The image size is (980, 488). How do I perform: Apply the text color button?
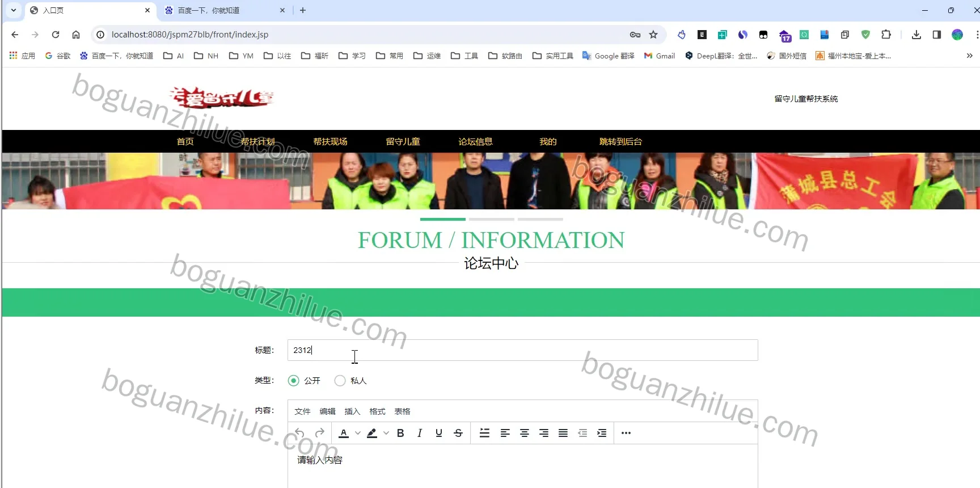pyautogui.click(x=344, y=433)
